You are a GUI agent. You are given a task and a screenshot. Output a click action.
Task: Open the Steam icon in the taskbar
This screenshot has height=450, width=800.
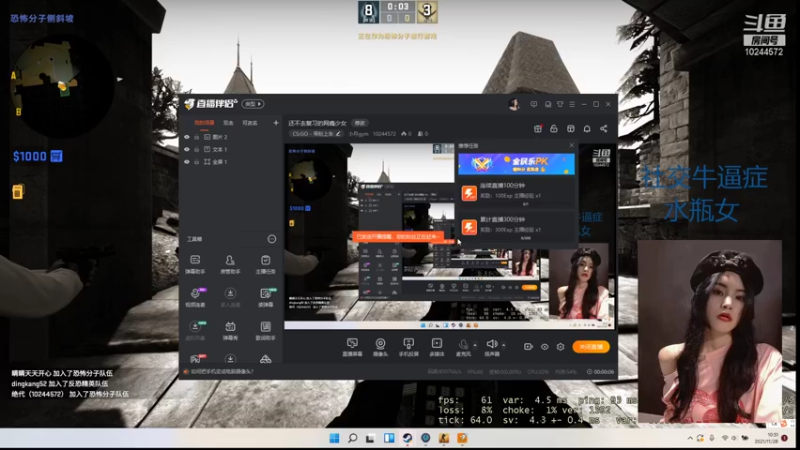[x=407, y=438]
